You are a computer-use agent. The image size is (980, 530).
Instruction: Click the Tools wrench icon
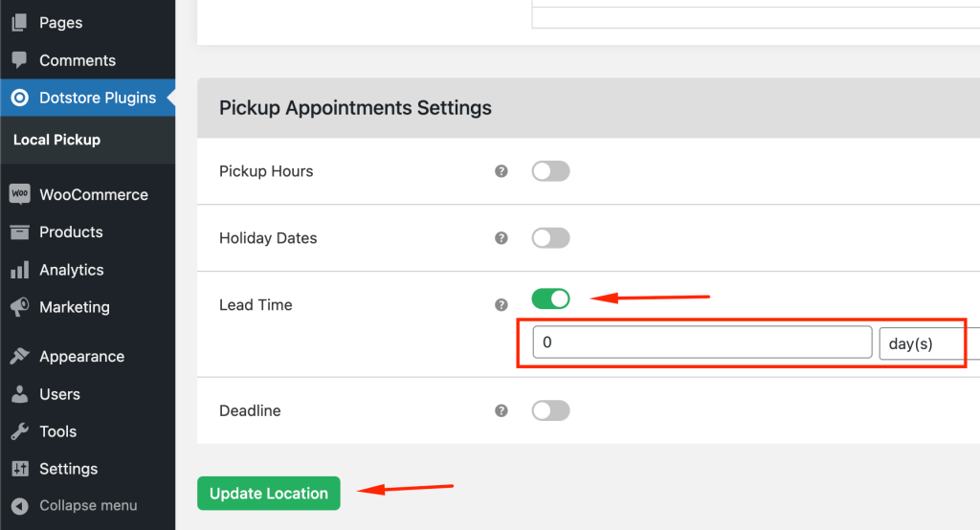point(19,431)
